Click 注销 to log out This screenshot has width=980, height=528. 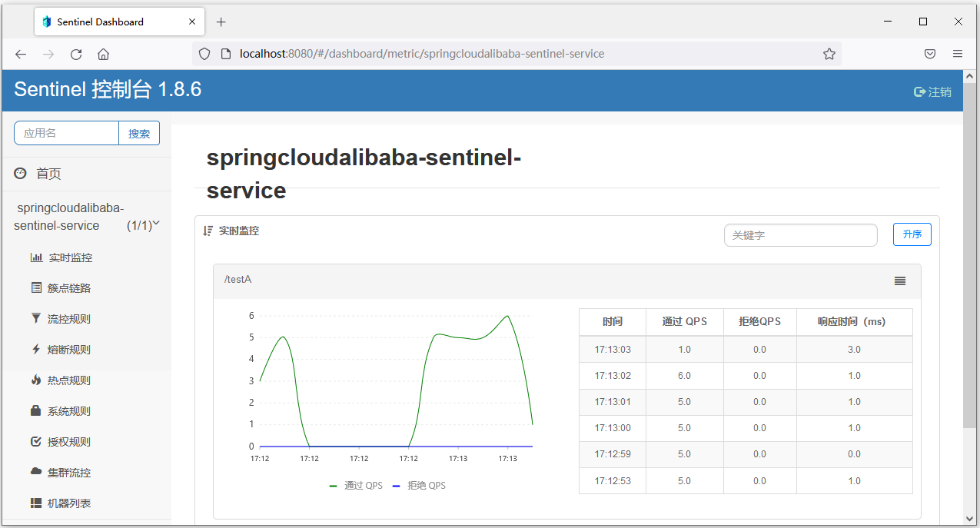click(932, 92)
